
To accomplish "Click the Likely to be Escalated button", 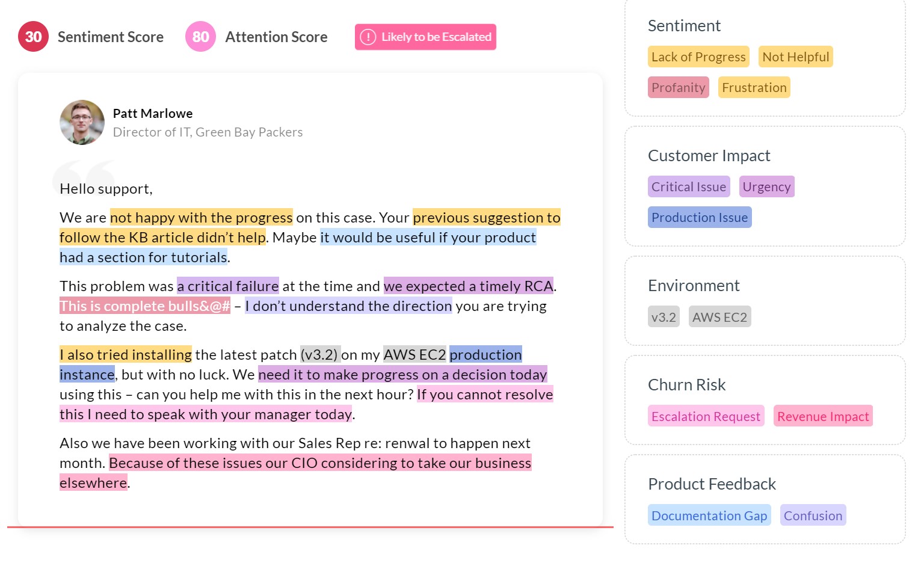I will tap(425, 37).
